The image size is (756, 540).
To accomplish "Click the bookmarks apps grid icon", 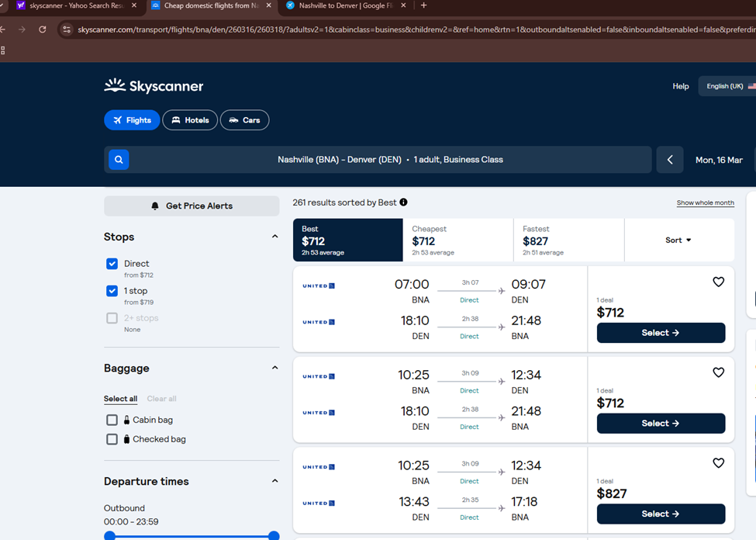I will pyautogui.click(x=3, y=50).
